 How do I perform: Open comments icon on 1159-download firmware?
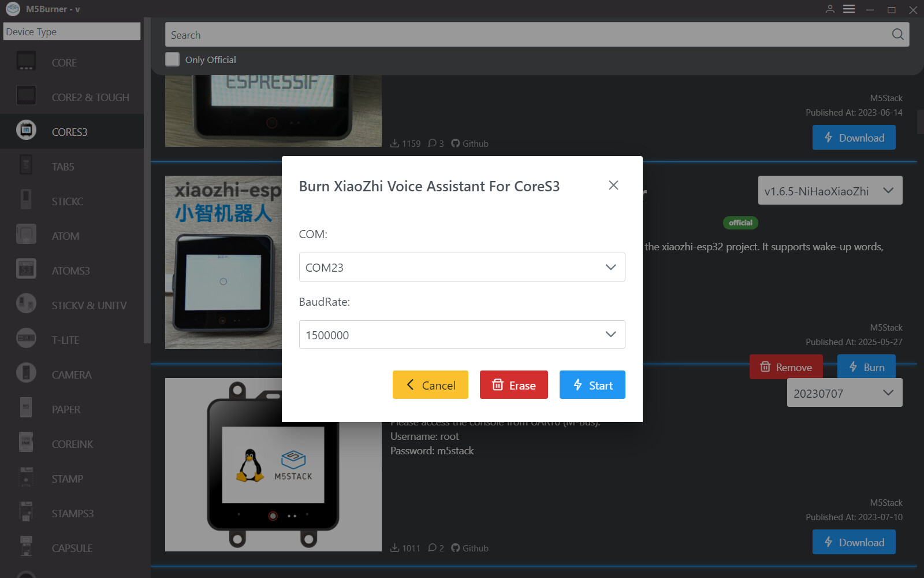click(x=432, y=143)
